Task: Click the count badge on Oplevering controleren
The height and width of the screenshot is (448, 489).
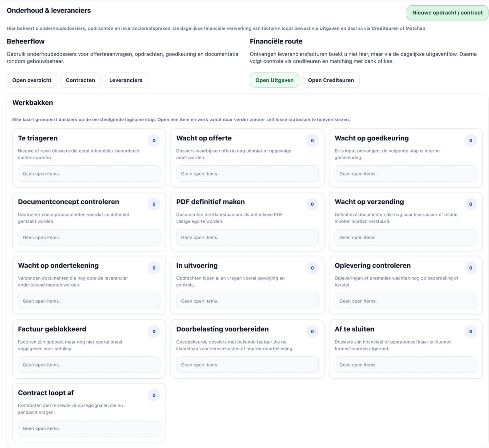Action: click(471, 268)
